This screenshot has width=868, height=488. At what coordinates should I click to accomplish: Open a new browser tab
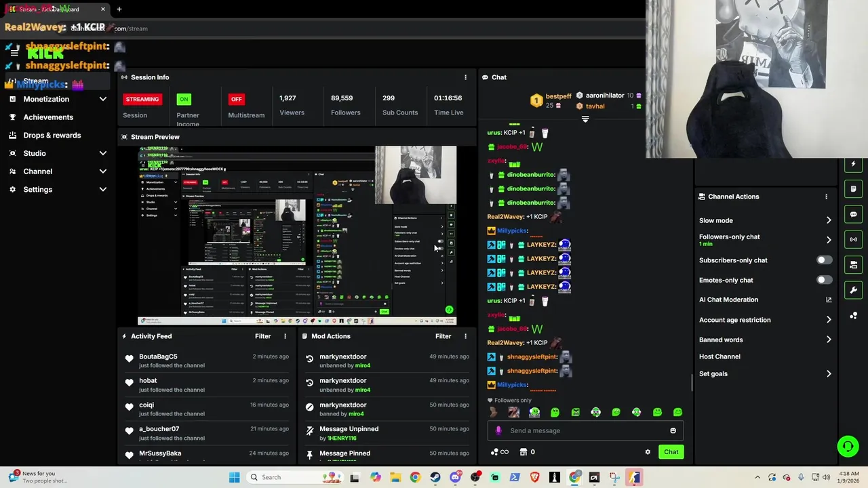pyautogui.click(x=119, y=9)
